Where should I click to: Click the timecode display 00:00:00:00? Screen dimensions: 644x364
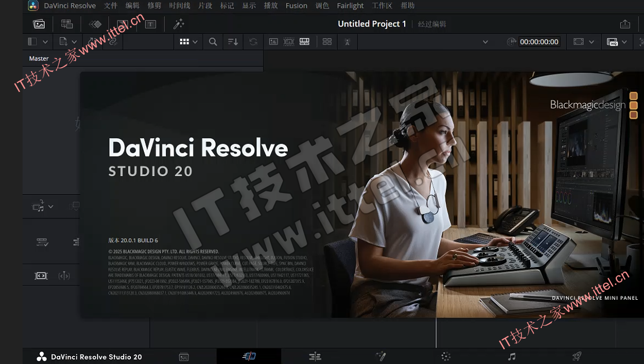coord(539,42)
